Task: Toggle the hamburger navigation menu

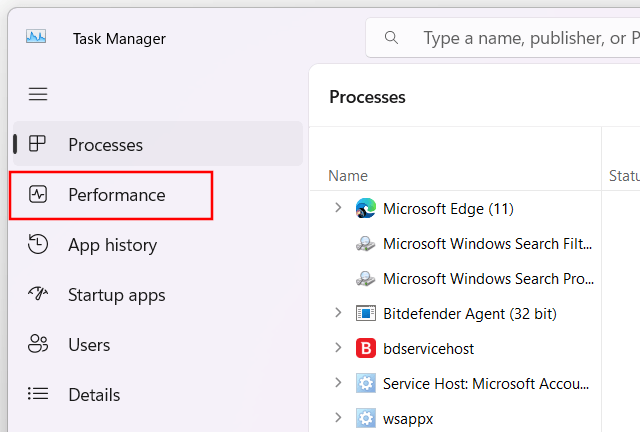Action: [x=38, y=94]
